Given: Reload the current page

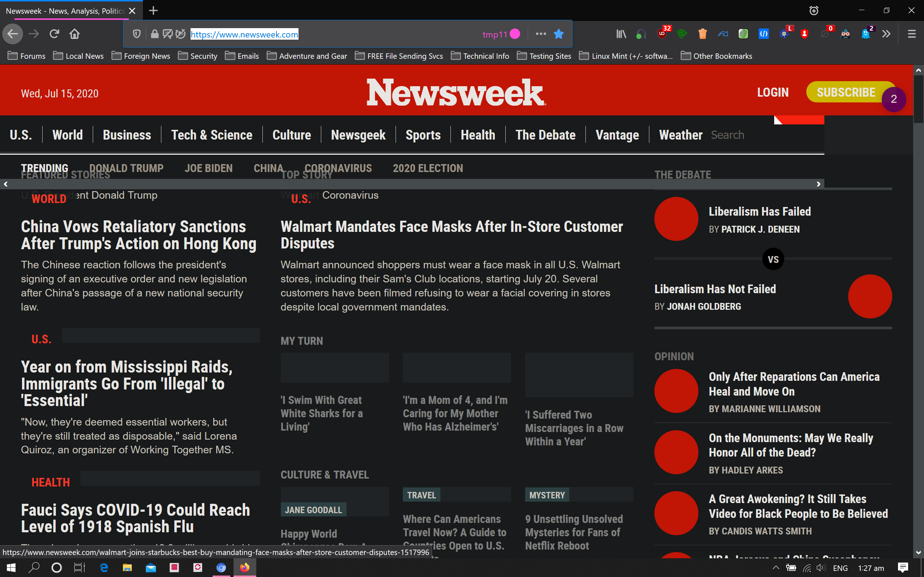Looking at the screenshot, I should click(x=54, y=34).
